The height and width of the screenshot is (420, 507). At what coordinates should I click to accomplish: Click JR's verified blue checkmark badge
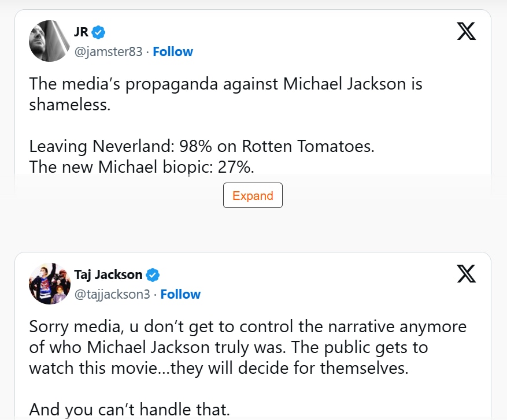(x=98, y=32)
